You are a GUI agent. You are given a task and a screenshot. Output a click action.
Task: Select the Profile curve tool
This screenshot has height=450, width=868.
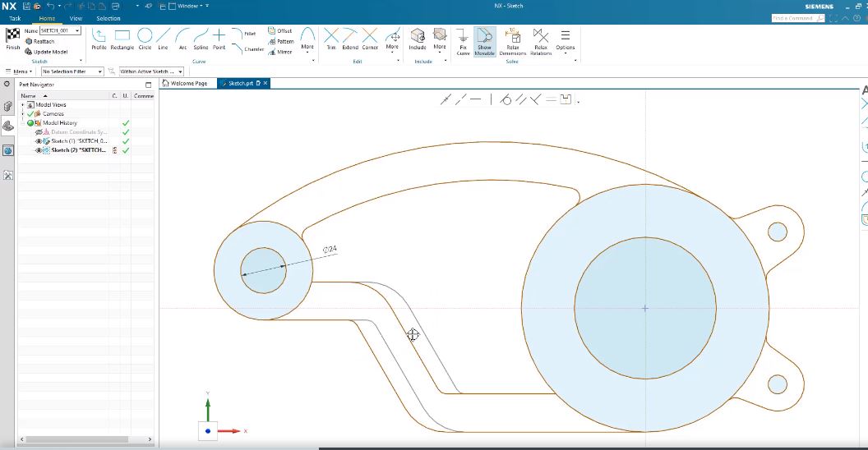[x=99, y=39]
